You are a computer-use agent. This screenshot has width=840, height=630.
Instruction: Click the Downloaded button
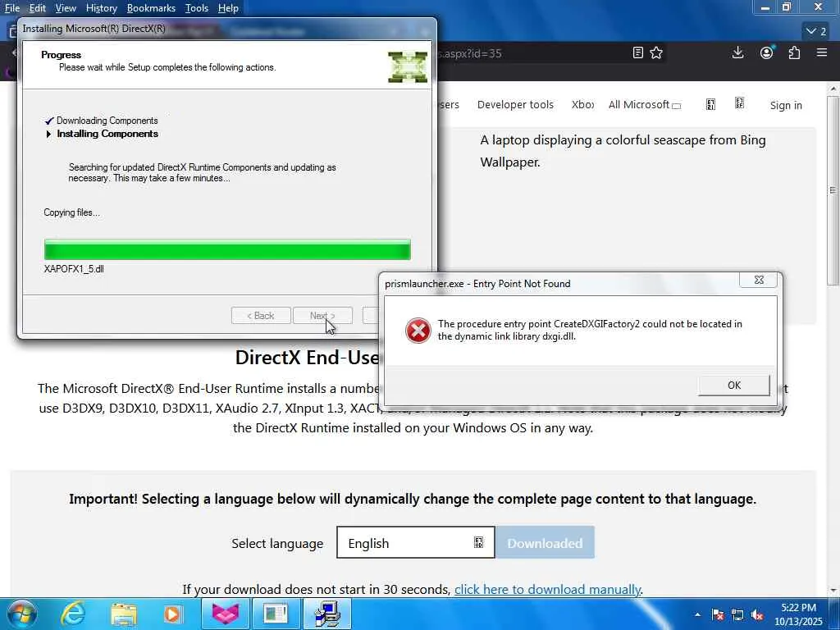click(x=545, y=543)
